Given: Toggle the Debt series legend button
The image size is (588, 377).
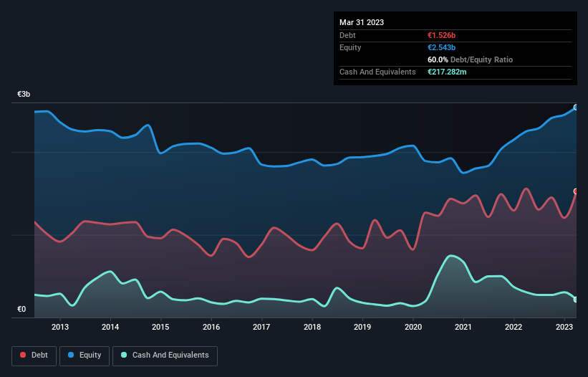Looking at the screenshot, I should (34, 355).
